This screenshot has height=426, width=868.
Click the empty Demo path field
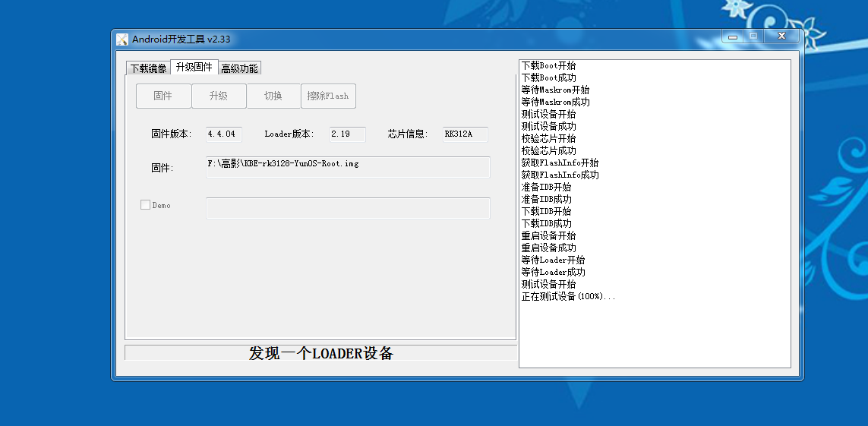click(x=348, y=208)
